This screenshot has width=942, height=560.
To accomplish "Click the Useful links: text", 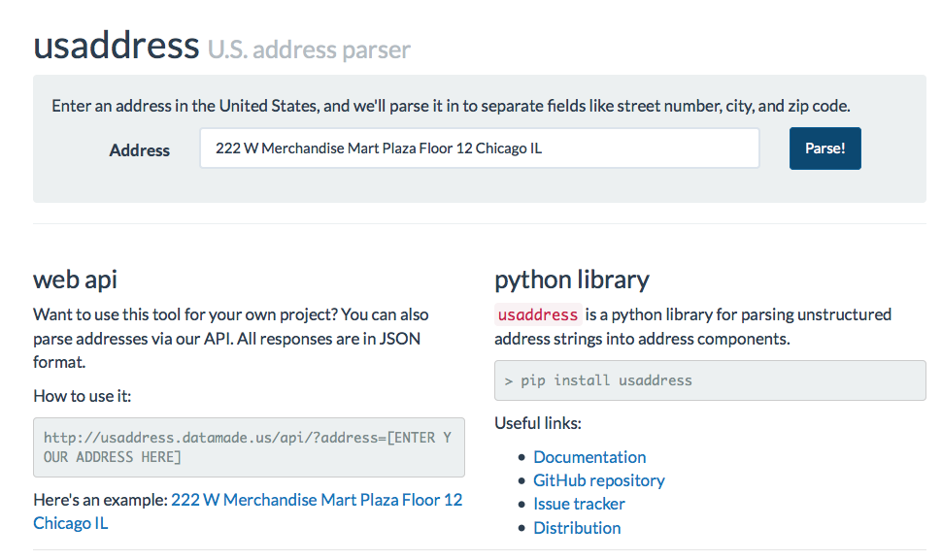I will (538, 423).
